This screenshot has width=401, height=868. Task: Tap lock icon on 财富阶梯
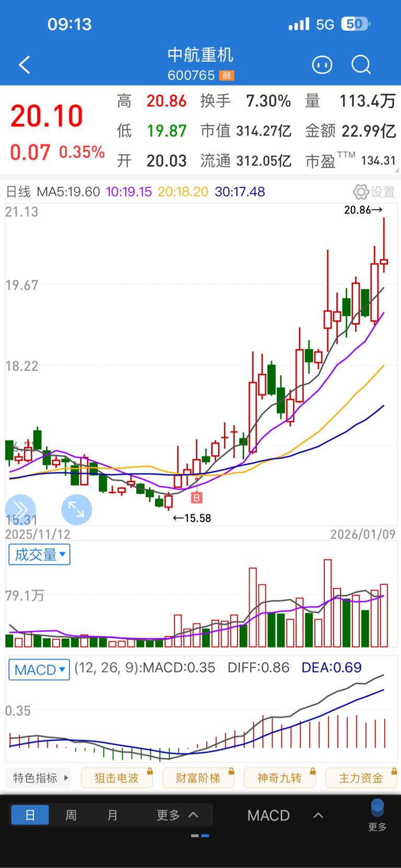click(x=231, y=771)
